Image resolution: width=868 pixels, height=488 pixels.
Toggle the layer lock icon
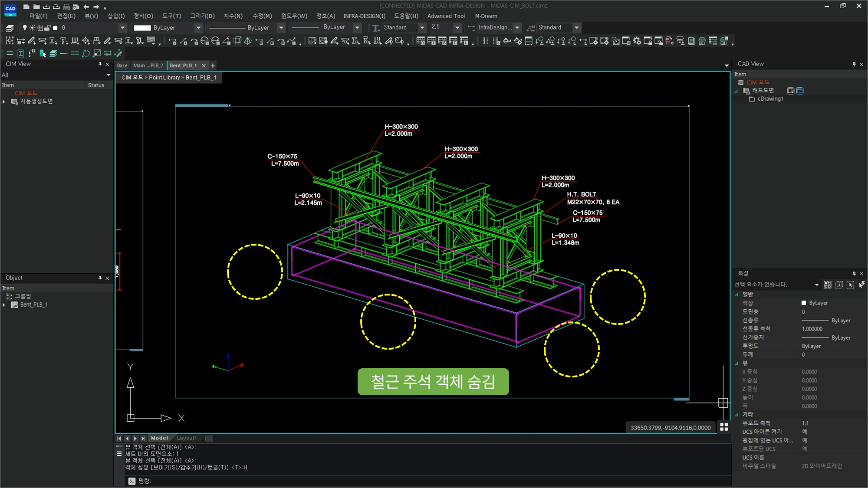point(48,28)
